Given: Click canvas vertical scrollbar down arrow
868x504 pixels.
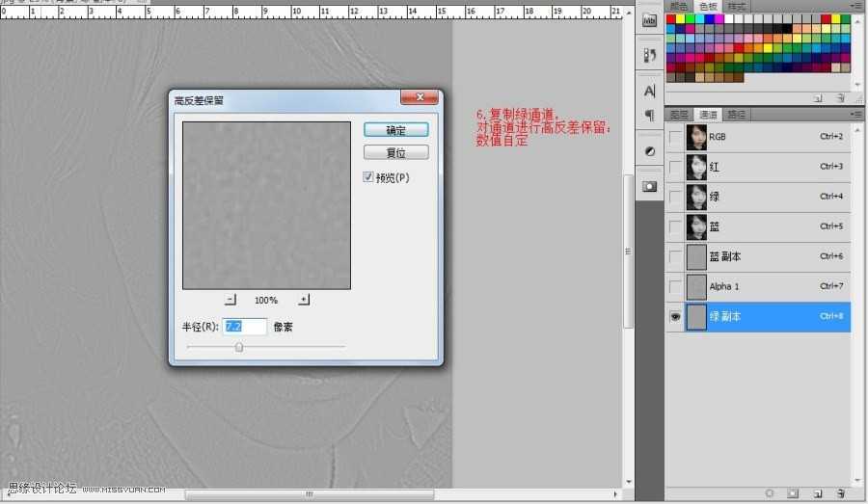Looking at the screenshot, I should point(628,482).
